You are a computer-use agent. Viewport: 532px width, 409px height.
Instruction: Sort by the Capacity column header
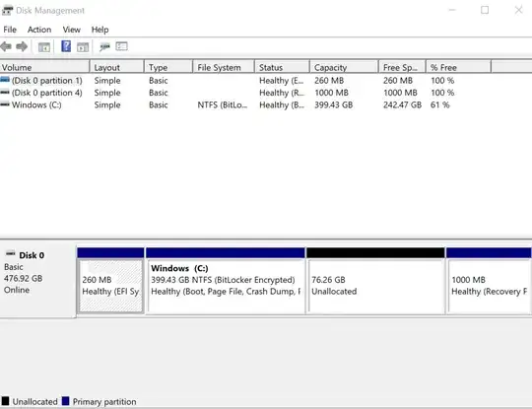coord(344,67)
